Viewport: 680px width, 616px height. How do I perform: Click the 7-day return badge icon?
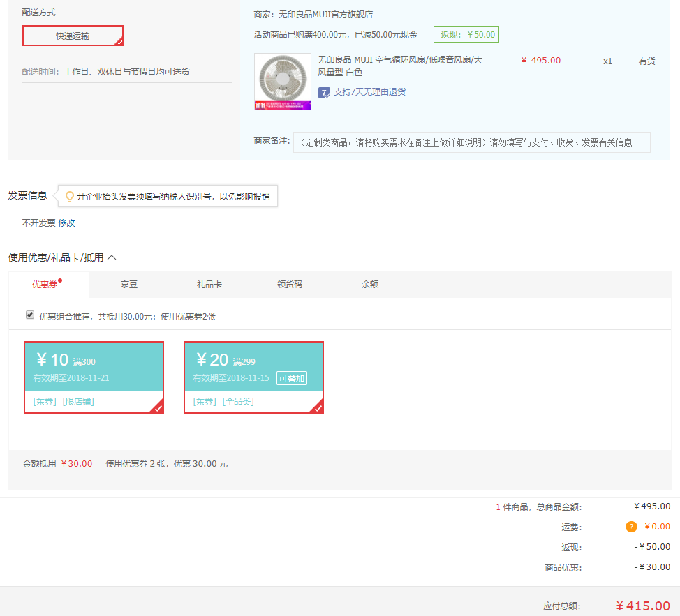tap(324, 93)
